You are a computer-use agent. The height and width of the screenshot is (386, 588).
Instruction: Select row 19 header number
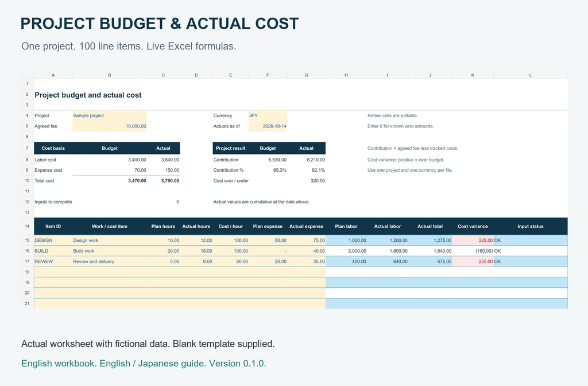(x=27, y=283)
